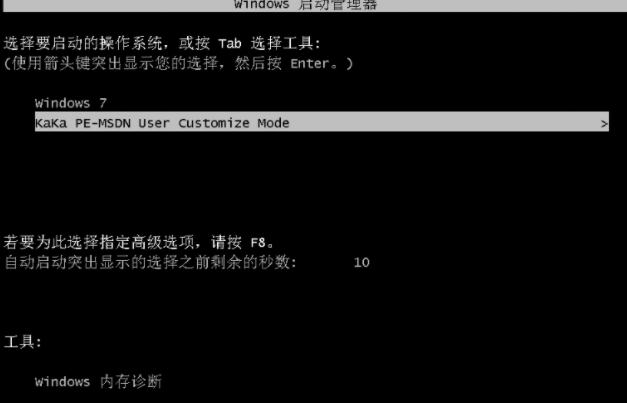Select KaKa PE-MSDN User Customize Mode entry
Screen dimensions: 627x403
tap(322, 122)
